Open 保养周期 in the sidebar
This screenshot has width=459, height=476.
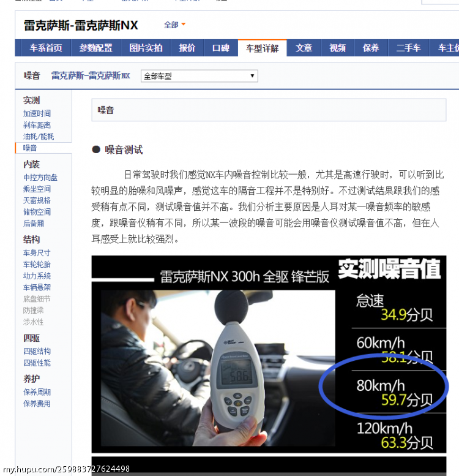click(x=37, y=392)
